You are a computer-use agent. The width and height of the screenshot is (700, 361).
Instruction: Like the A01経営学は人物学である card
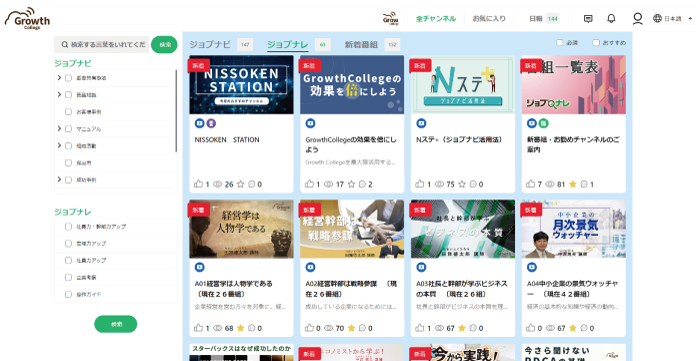tap(198, 328)
